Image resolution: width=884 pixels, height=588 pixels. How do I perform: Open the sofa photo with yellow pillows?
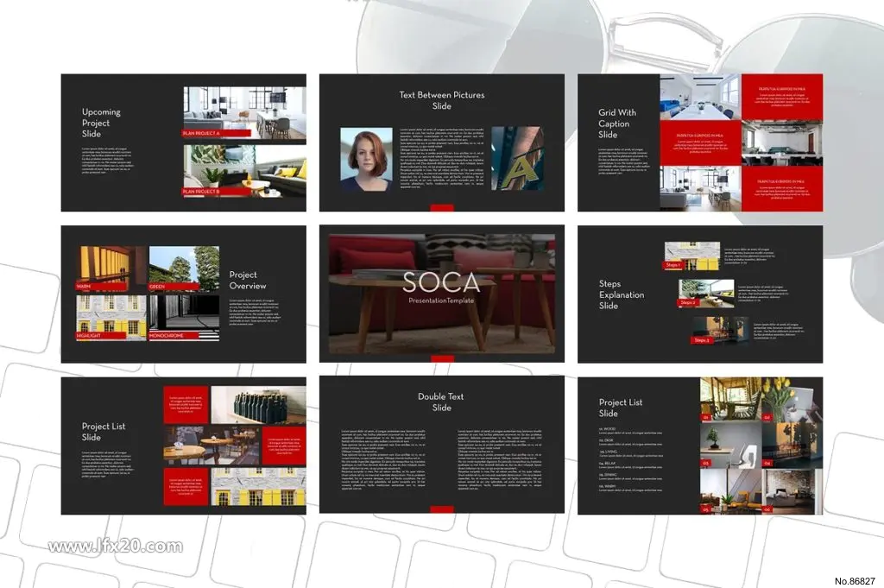244,171
